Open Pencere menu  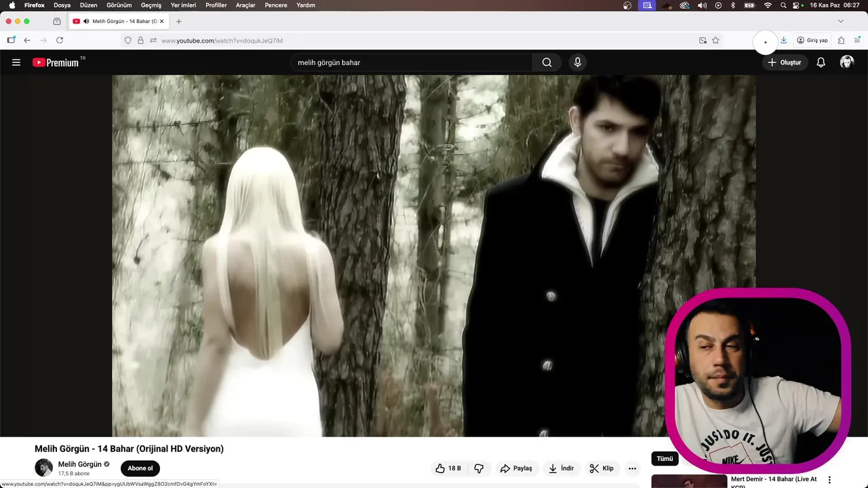[276, 5]
